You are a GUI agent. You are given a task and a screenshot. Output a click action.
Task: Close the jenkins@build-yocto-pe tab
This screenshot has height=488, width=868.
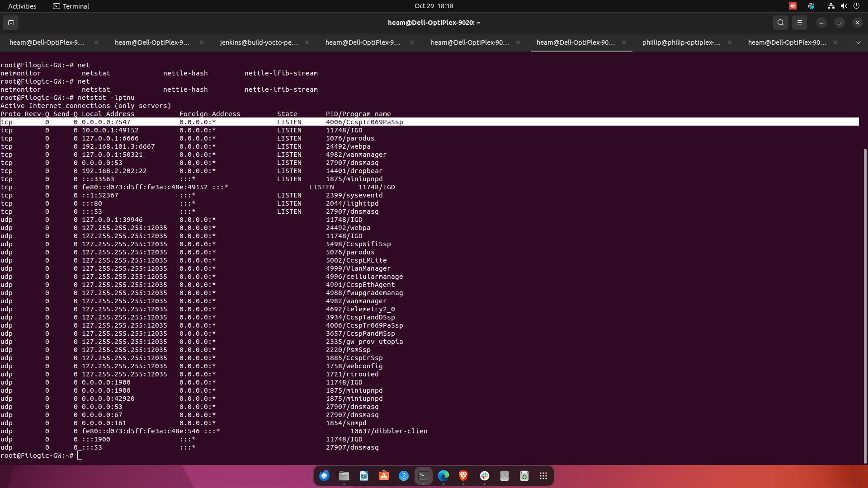307,42
